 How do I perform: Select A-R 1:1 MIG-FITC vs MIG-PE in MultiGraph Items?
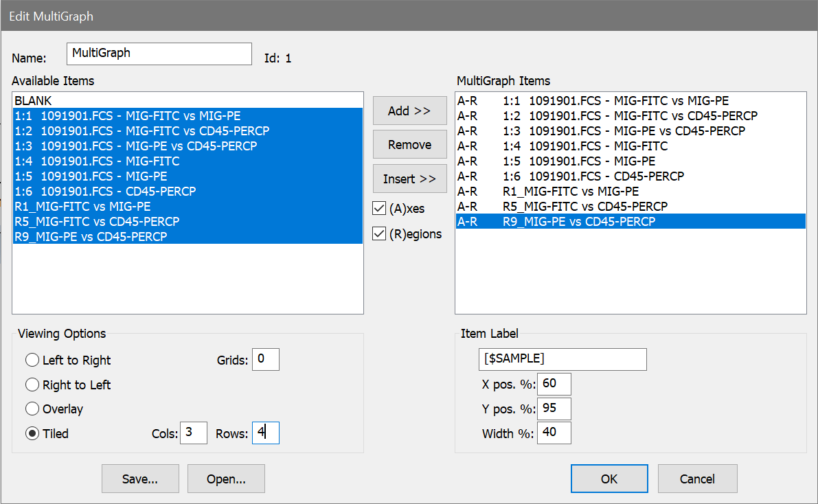pyautogui.click(x=630, y=101)
